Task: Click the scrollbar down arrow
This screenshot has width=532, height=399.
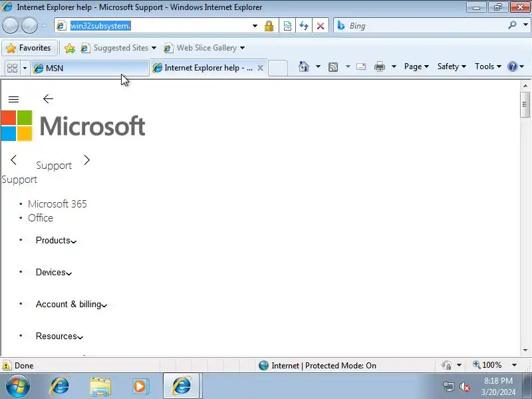Action: (525, 350)
